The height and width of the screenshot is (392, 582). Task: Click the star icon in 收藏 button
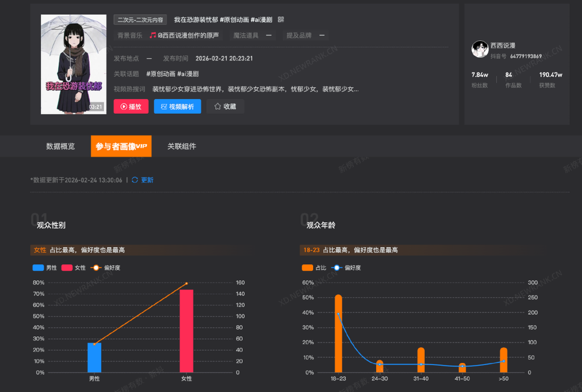point(218,107)
